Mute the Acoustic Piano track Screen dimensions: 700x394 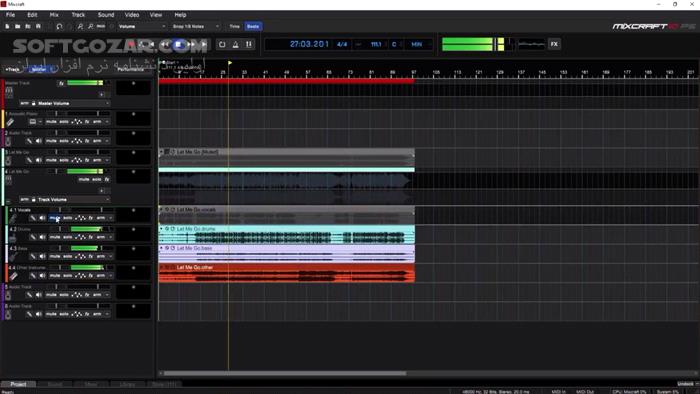(x=51, y=122)
